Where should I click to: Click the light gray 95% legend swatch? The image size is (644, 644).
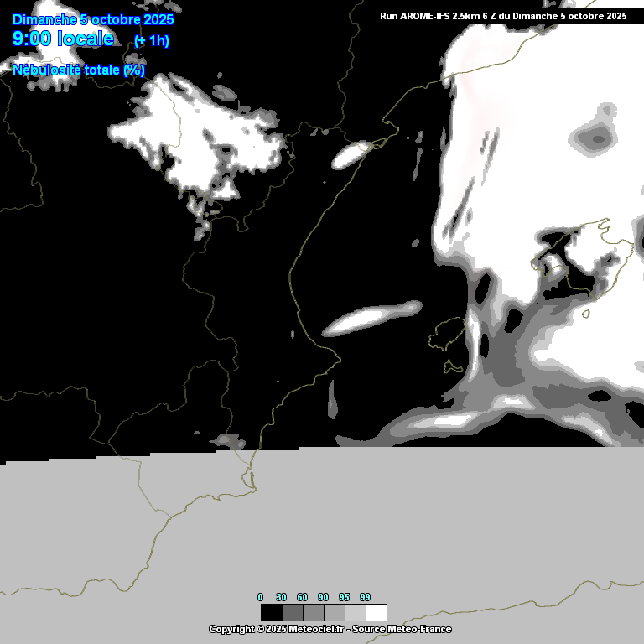(x=355, y=612)
